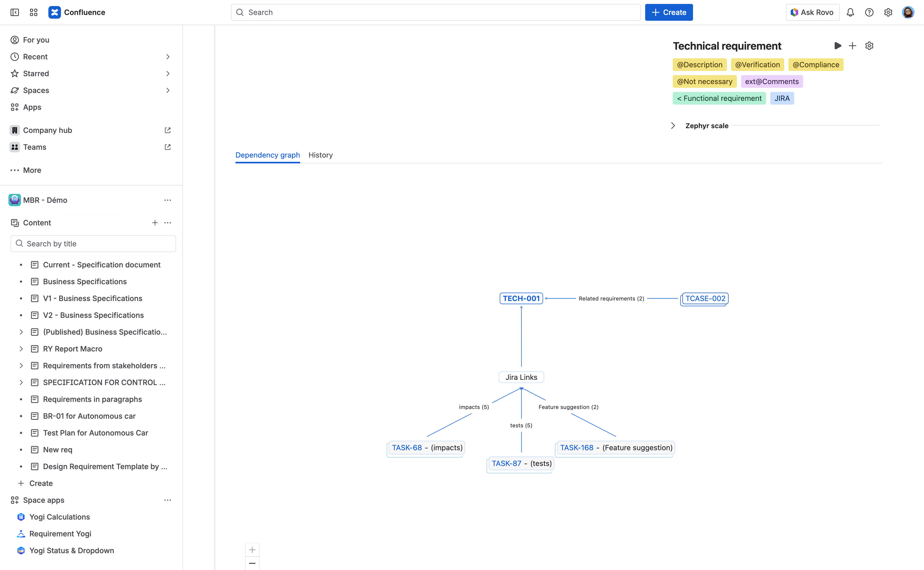Open notifications bell

tap(851, 12)
